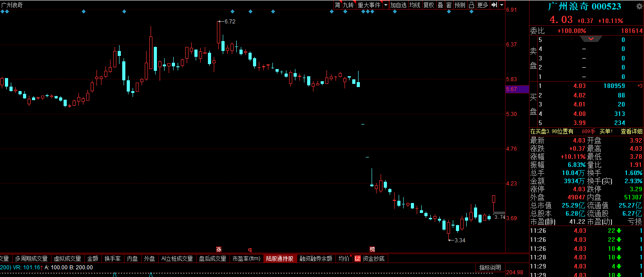
Task: Click 查看详细 link in order panel
Action: coord(631,131)
